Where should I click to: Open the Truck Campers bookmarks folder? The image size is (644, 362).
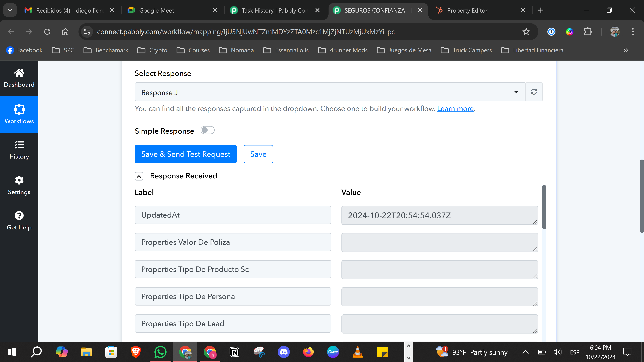(x=466, y=50)
